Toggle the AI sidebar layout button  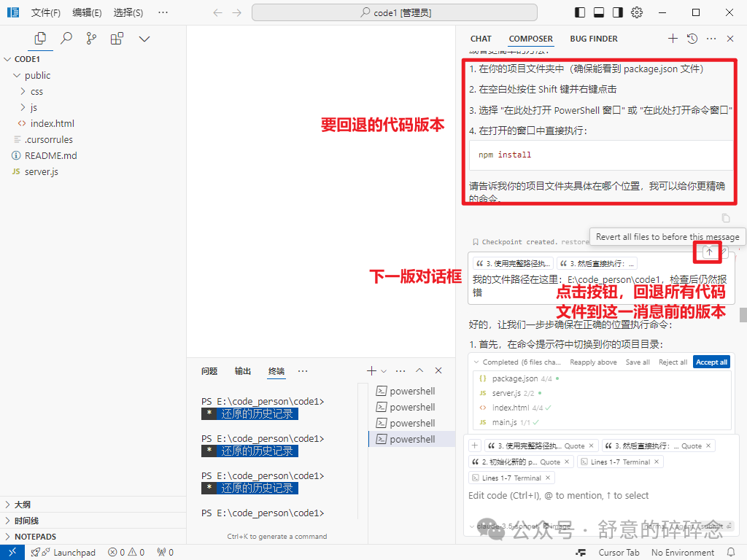(618, 13)
